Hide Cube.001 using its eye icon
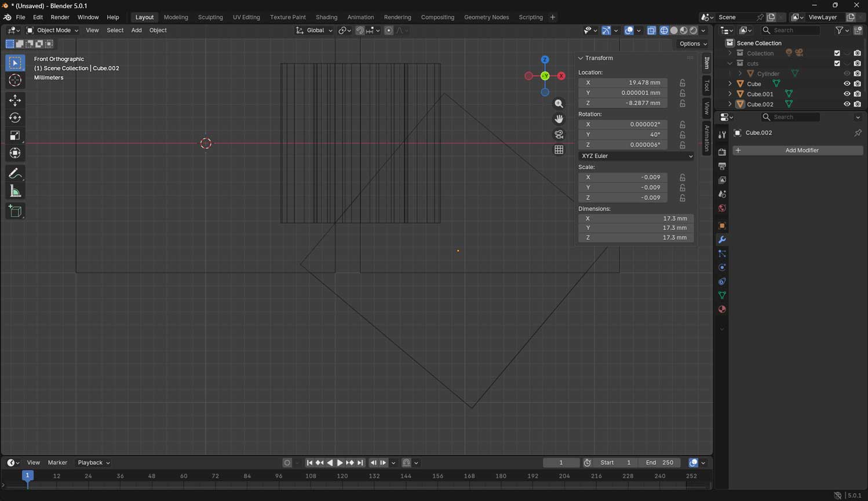Viewport: 868px width, 501px height. (x=847, y=94)
